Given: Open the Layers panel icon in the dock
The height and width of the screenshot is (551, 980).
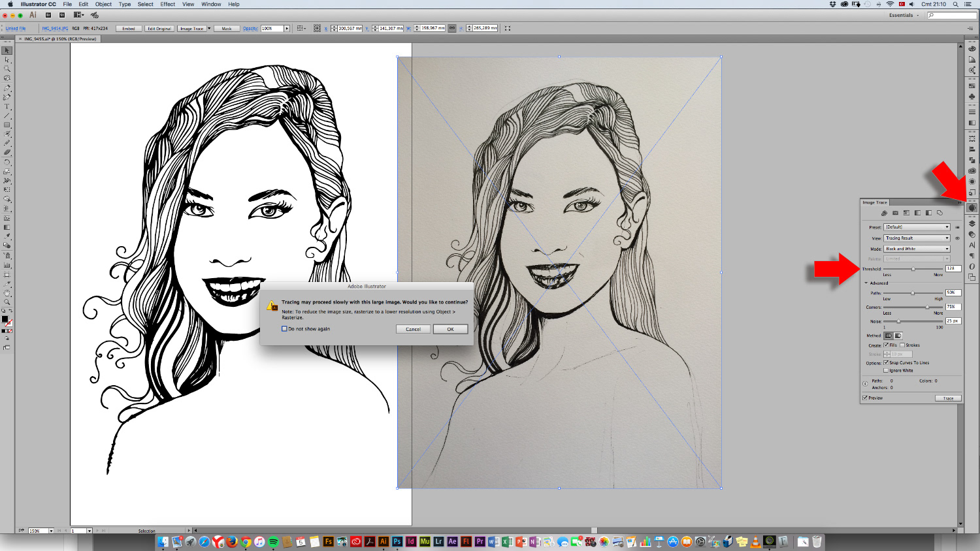Looking at the screenshot, I should coord(972,224).
